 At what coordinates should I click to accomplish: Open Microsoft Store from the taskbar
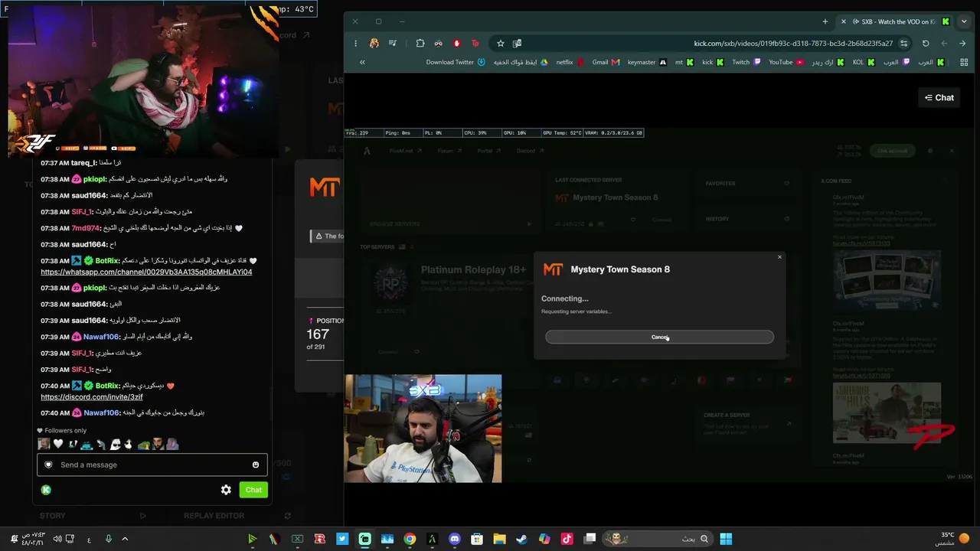pos(477,539)
